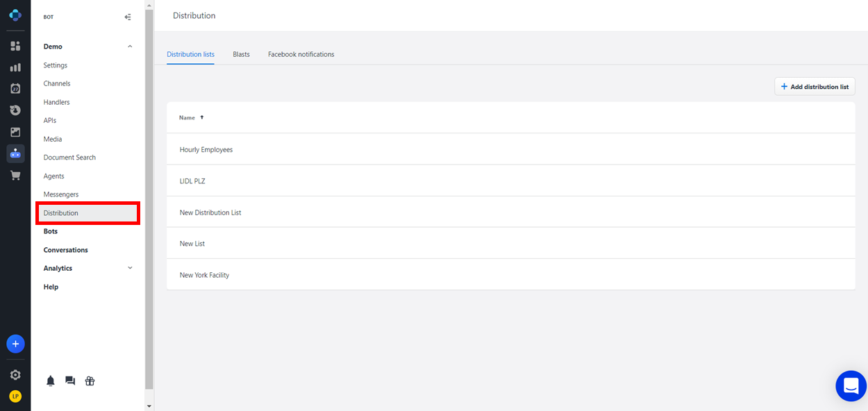Open the Document Search menu item
868x411 pixels.
[69, 158]
